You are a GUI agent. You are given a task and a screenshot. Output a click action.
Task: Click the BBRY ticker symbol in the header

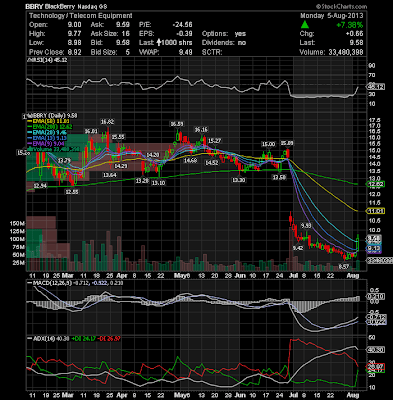tap(35, 6)
